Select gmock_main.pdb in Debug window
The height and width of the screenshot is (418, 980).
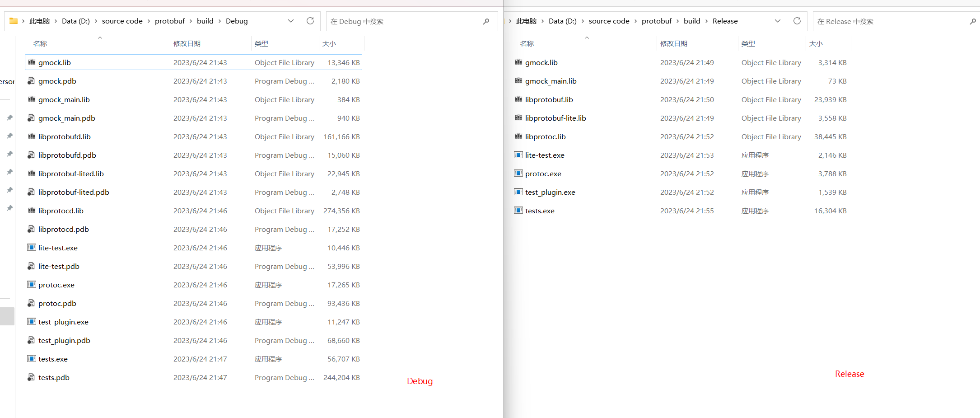pos(67,118)
